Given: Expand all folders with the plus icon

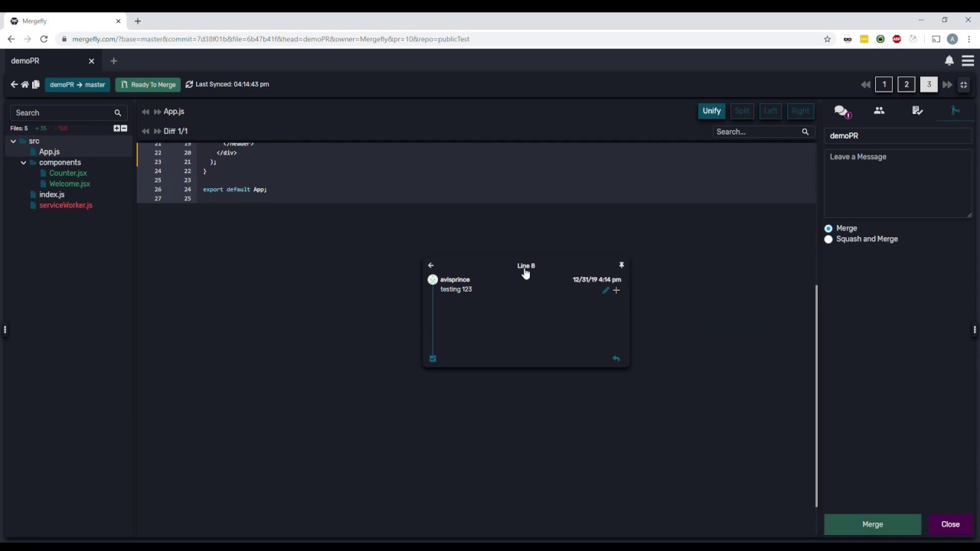Looking at the screenshot, I should [x=117, y=128].
